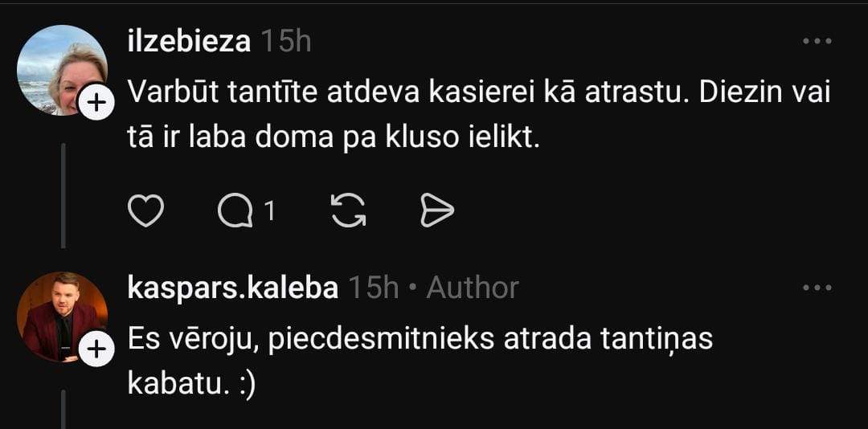Screen dimensions: 868x429
Task: Share ilzebieza's comment via the paper plane icon
Action: (437, 210)
